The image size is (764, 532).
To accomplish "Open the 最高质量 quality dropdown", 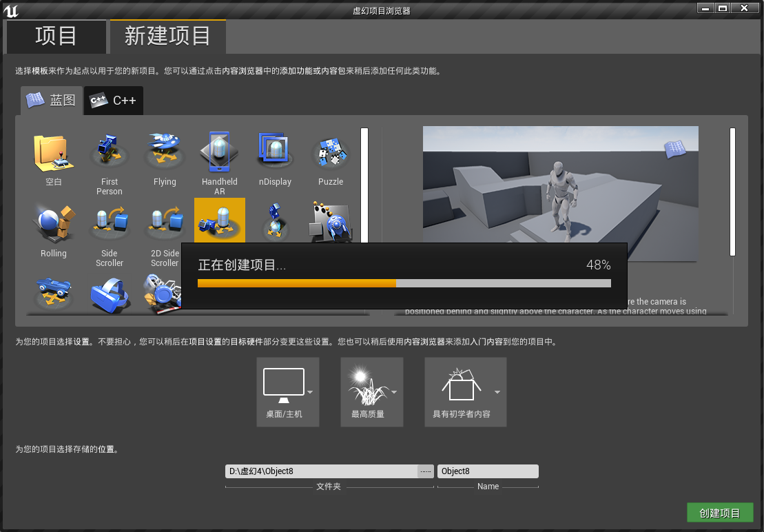I will click(x=371, y=391).
